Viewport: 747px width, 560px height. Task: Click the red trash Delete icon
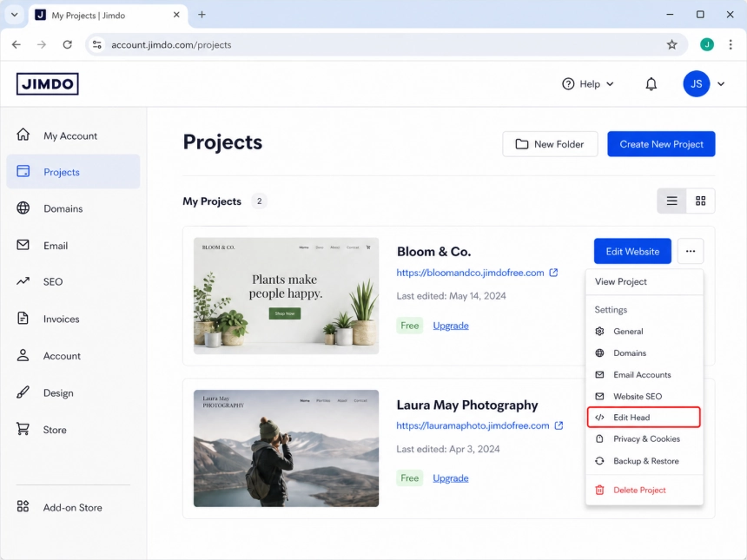click(x=600, y=490)
